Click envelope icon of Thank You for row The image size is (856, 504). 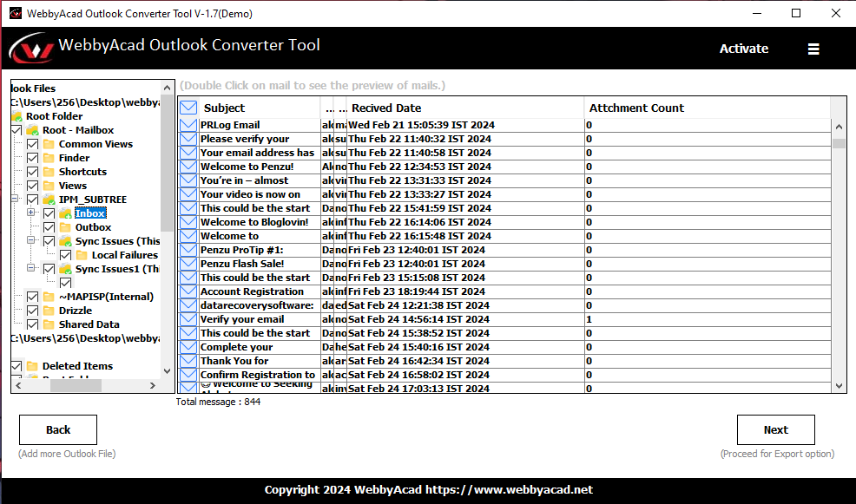(x=188, y=361)
